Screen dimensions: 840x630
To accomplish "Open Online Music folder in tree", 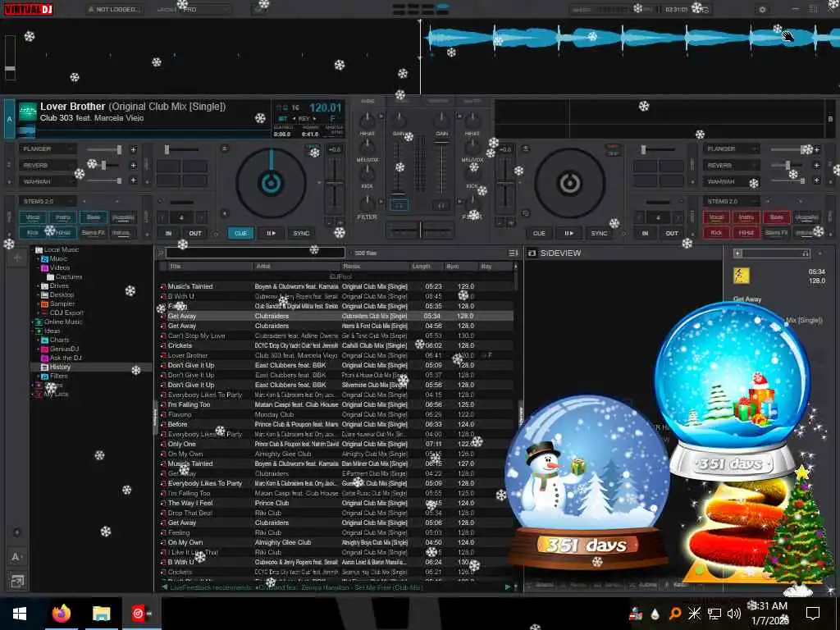I will tap(62, 322).
